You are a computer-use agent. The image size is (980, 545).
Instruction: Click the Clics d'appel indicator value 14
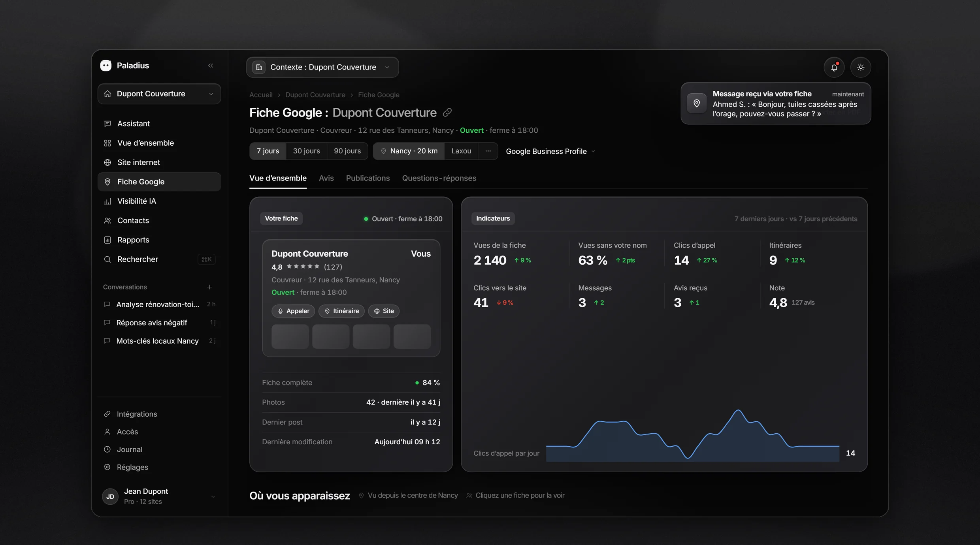pyautogui.click(x=681, y=260)
